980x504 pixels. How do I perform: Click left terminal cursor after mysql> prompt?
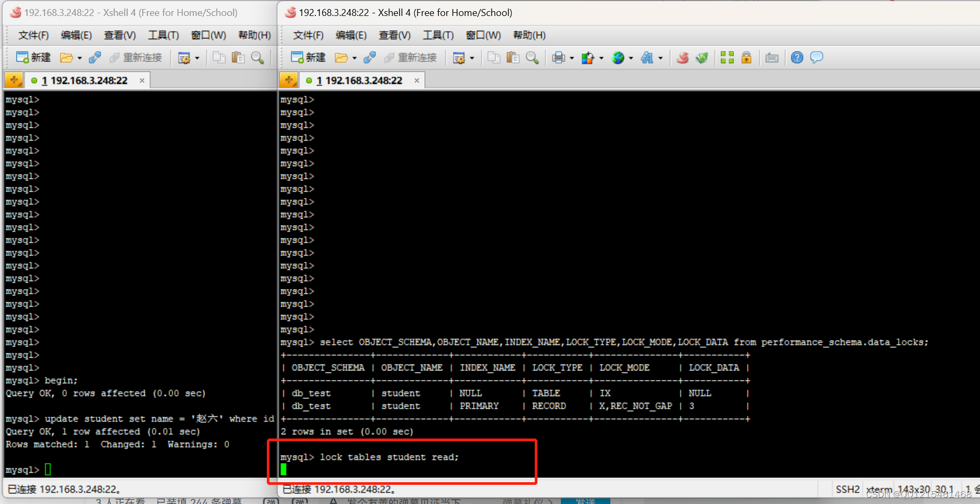tap(48, 469)
